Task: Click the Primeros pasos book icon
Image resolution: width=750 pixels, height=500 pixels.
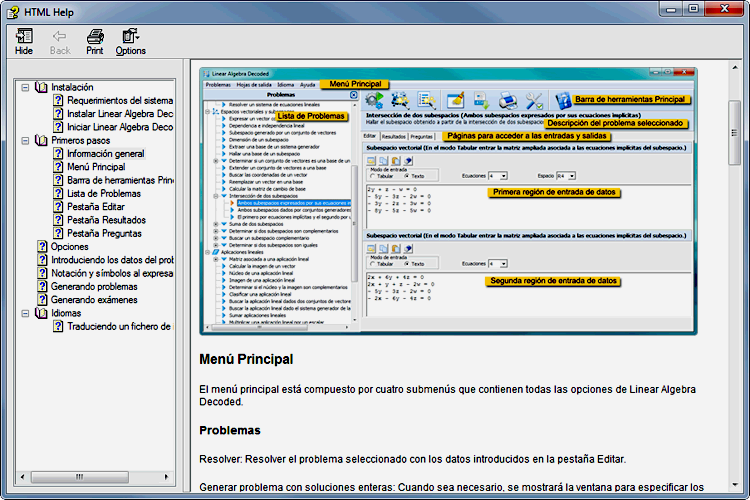Action: pos(42,140)
